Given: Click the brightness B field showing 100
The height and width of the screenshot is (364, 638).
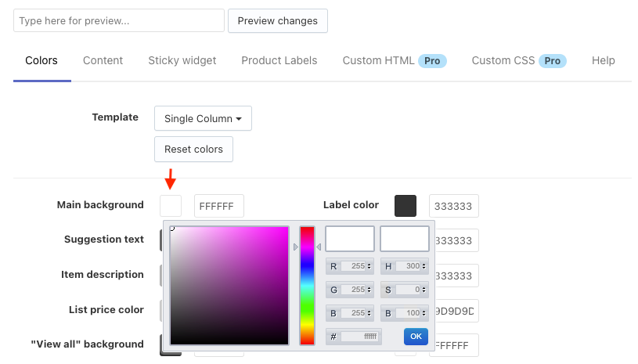Looking at the screenshot, I should 408,313.
